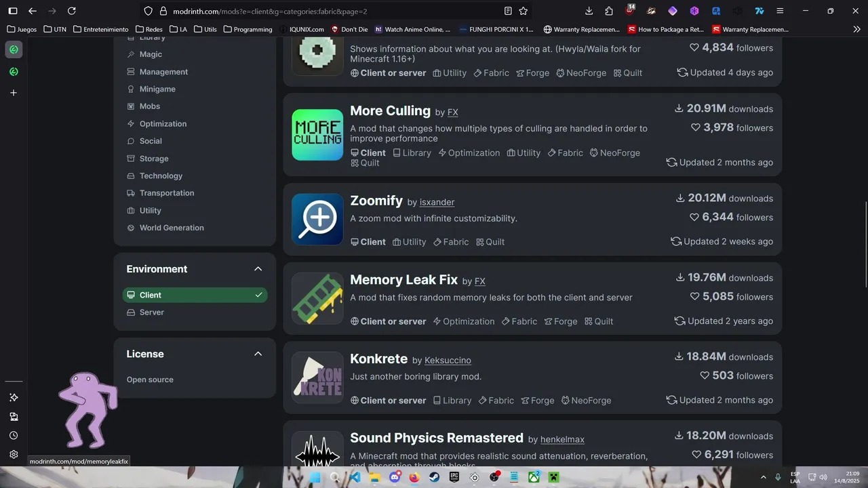Open the More Culling mod icon

click(x=317, y=135)
